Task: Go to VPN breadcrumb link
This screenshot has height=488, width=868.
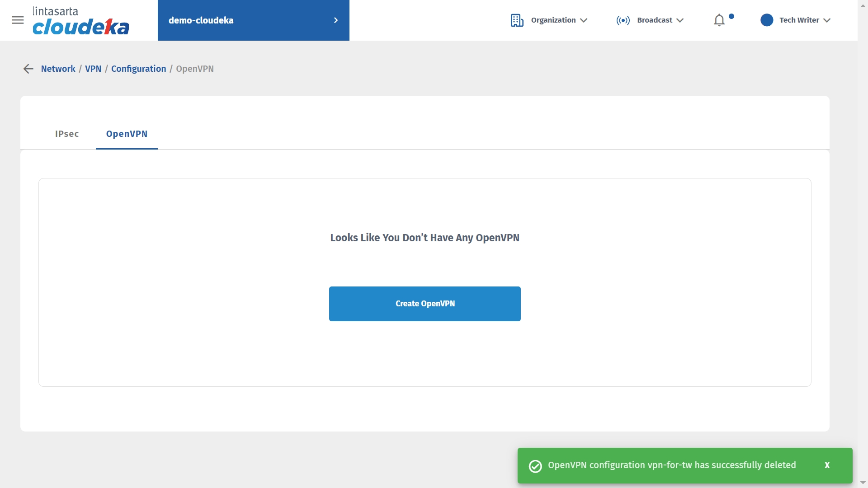Action: point(93,69)
